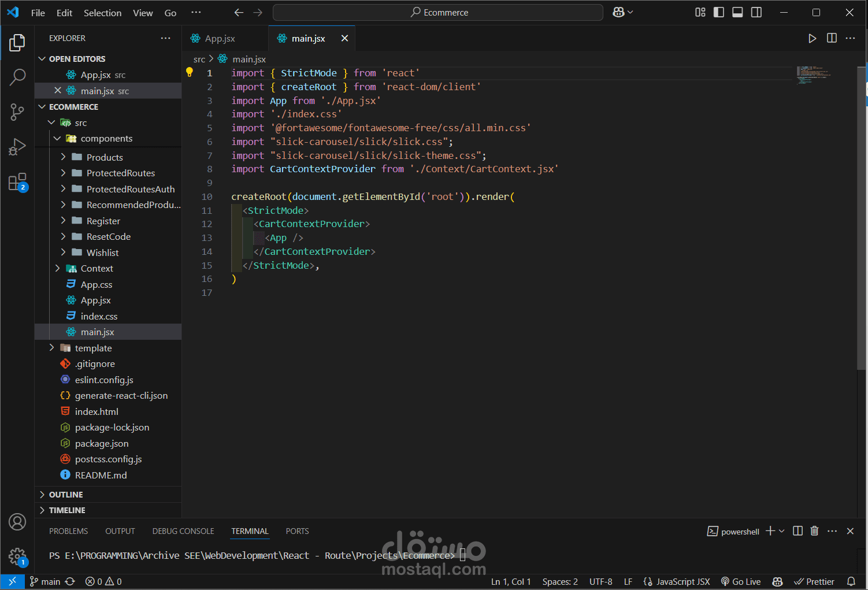Open the View menu
This screenshot has width=868, height=590.
coord(143,13)
